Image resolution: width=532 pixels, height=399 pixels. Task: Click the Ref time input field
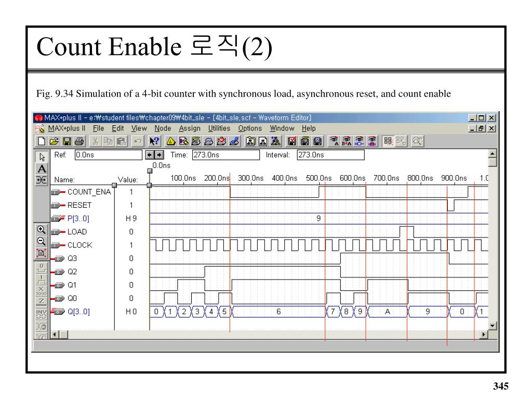pyautogui.click(x=108, y=155)
